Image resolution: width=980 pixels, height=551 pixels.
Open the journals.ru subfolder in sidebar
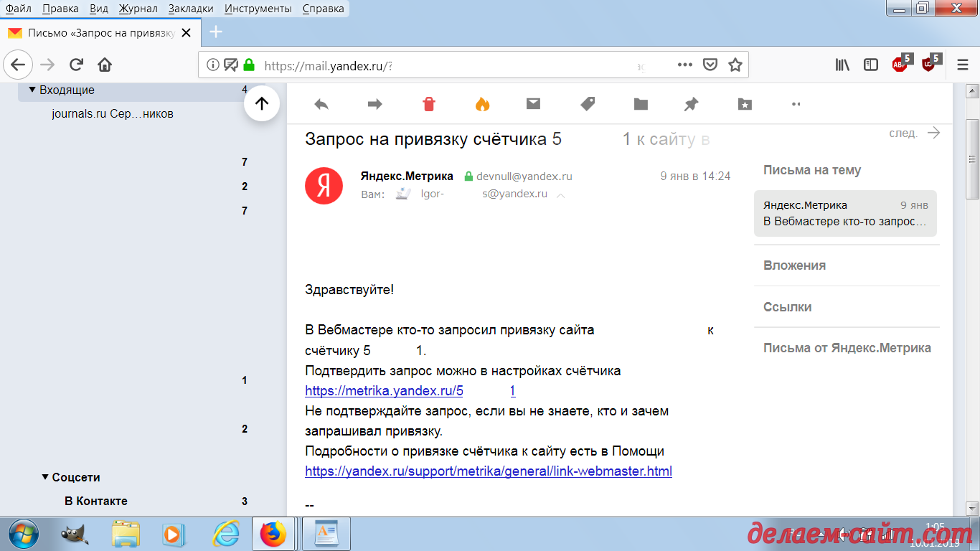point(113,113)
